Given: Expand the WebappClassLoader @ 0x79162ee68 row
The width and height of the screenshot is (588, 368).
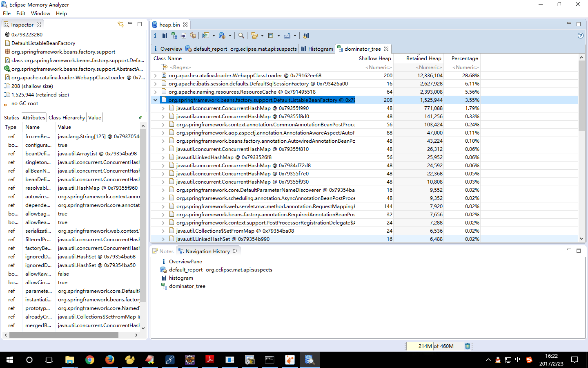Looking at the screenshot, I should tap(156, 76).
